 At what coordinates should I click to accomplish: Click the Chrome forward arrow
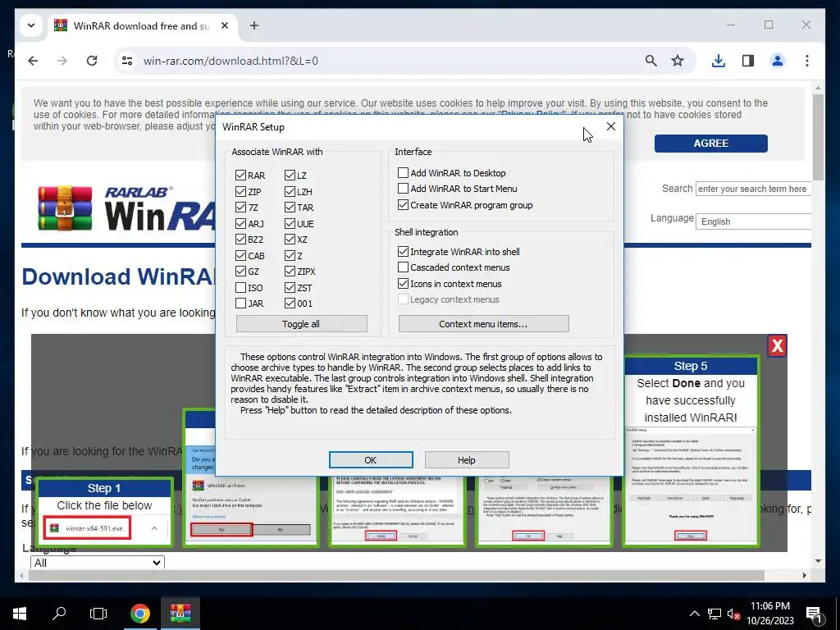coord(62,61)
